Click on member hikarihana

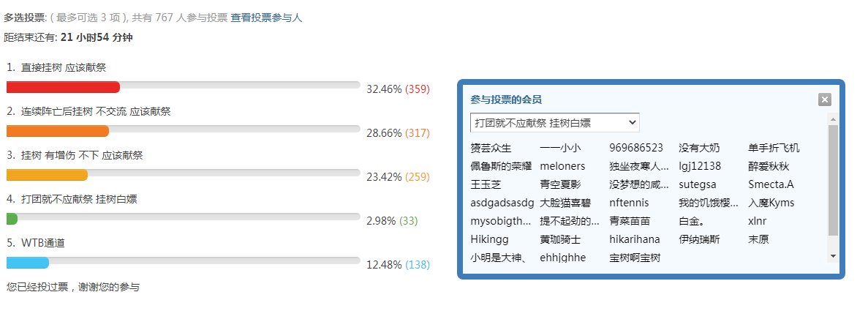[635, 239]
